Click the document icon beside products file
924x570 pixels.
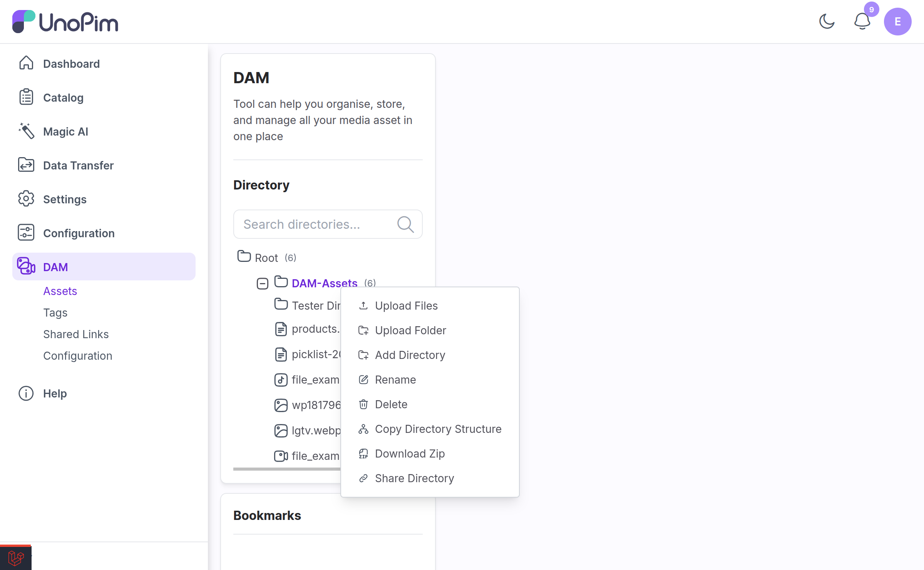281,329
